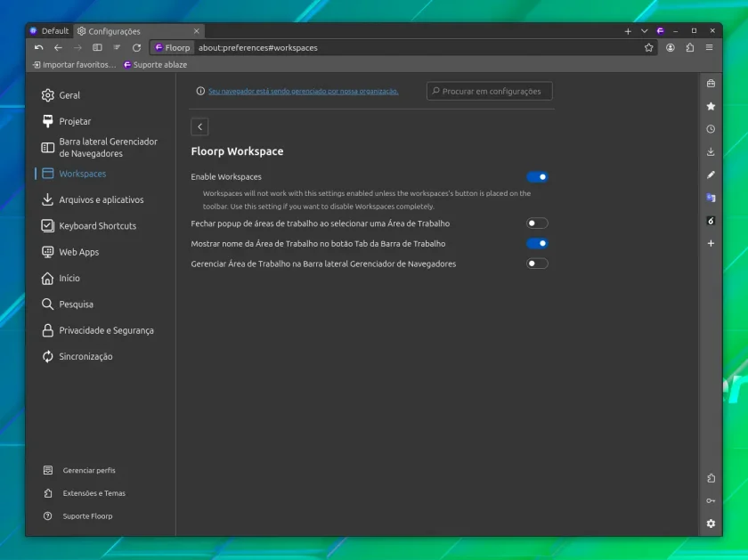Open the notes pencil sidebar panel
Image resolution: width=748 pixels, height=560 pixels.
click(x=711, y=174)
